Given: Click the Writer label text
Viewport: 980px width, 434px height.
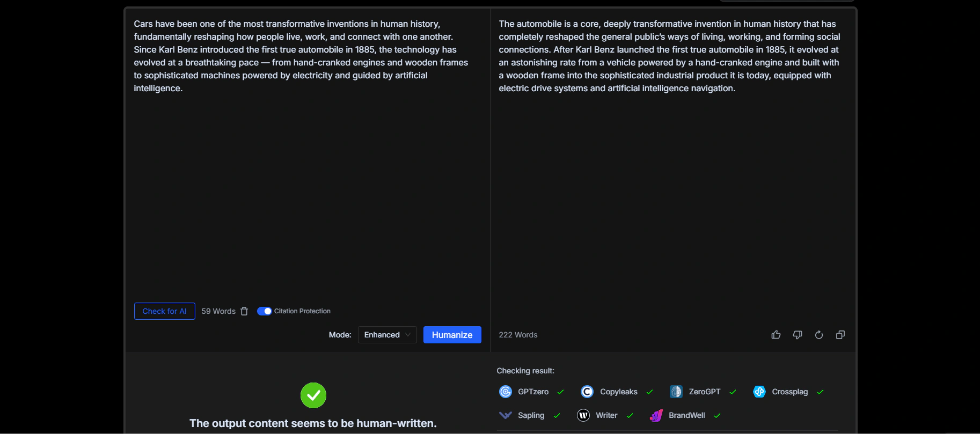Looking at the screenshot, I should tap(606, 415).
